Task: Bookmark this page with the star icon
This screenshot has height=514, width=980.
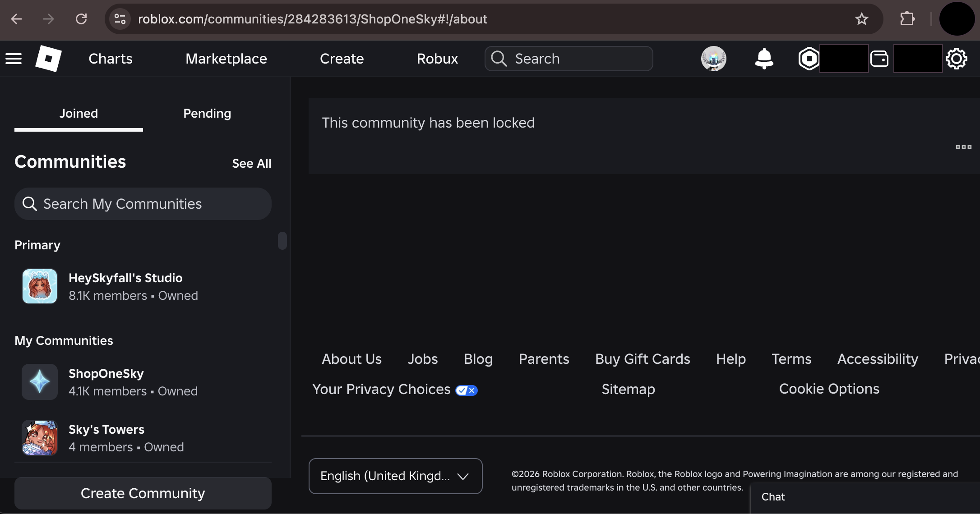Action: point(861,19)
